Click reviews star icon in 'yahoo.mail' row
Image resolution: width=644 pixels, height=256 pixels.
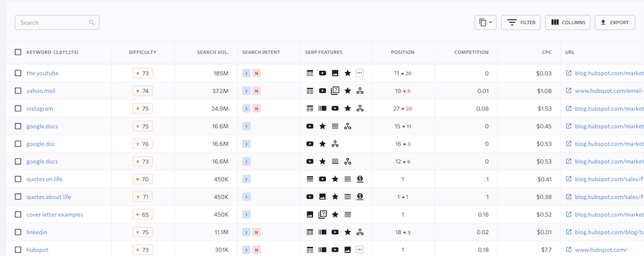pos(348,91)
